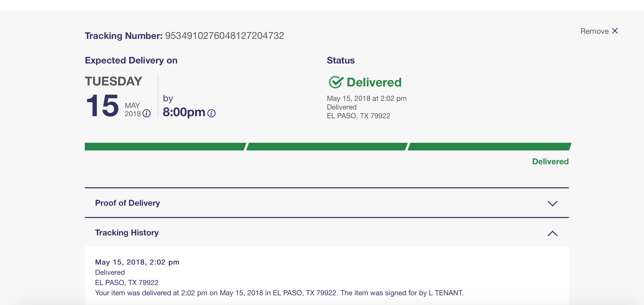Click May 15, 2018, 2:02 pm history entry
The height and width of the screenshot is (305, 644).
point(137,262)
